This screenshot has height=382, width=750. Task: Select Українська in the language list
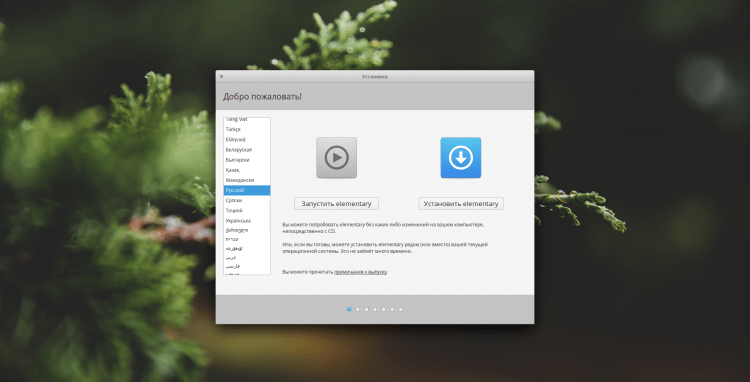247,221
